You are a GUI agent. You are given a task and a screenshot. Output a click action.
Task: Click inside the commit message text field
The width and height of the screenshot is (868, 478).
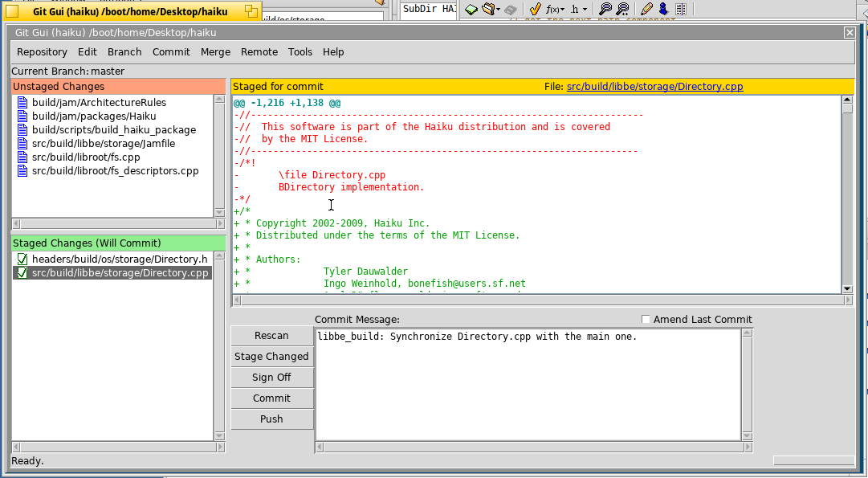tap(528, 385)
